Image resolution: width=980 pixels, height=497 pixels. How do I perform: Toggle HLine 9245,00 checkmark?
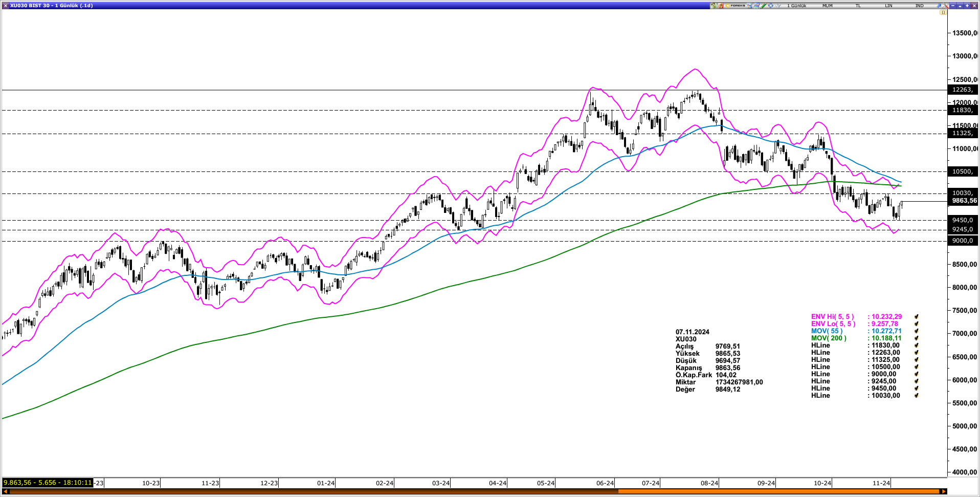coord(917,381)
